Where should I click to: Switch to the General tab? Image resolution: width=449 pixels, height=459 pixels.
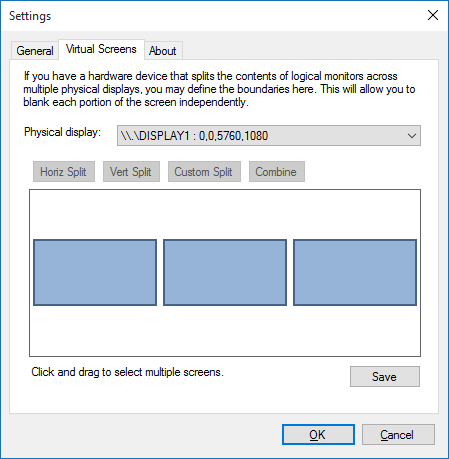tap(35, 51)
